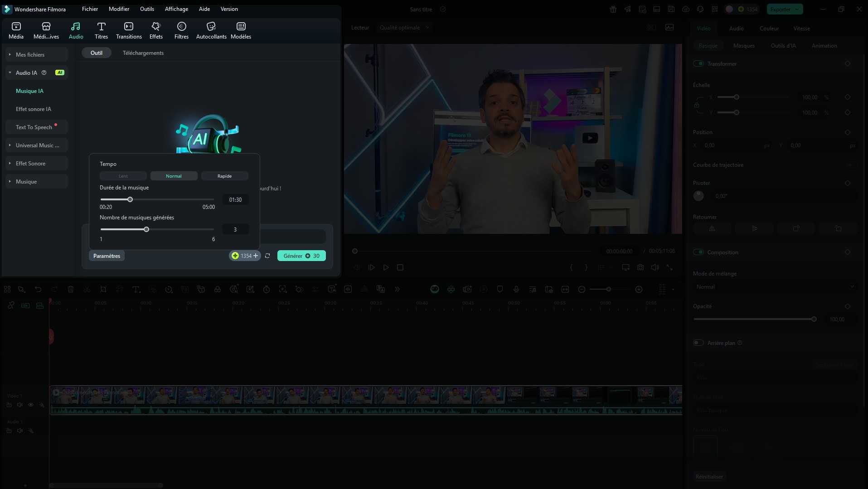Open the Fichier menu

tap(90, 9)
